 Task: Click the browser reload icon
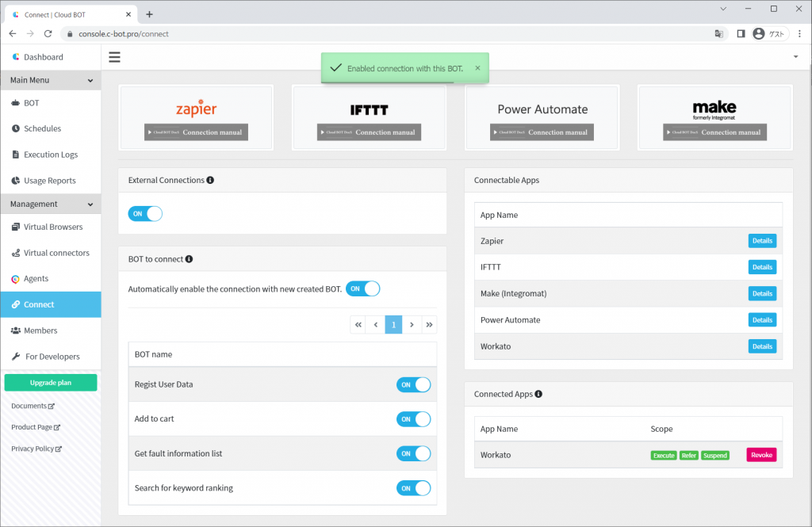[48, 33]
